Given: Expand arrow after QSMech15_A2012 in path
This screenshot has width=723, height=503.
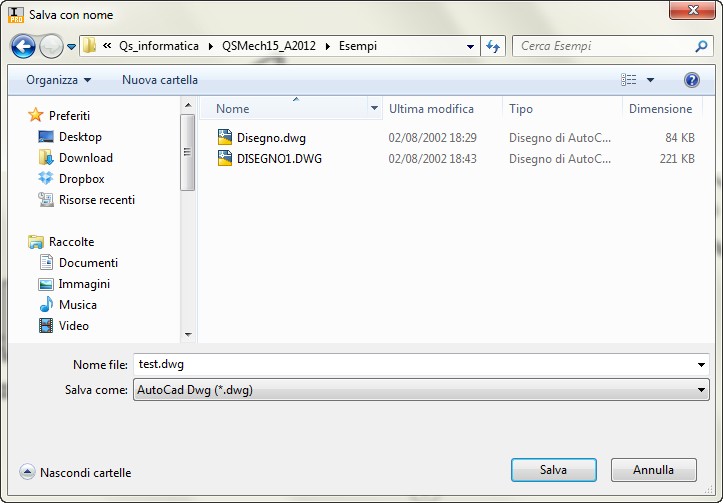Looking at the screenshot, I should point(328,46).
